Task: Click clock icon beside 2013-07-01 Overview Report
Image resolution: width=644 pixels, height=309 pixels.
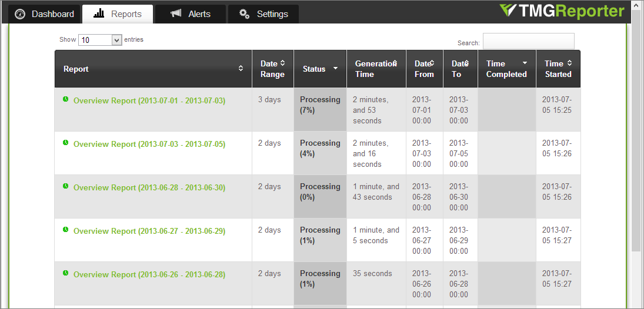Action: (65, 99)
